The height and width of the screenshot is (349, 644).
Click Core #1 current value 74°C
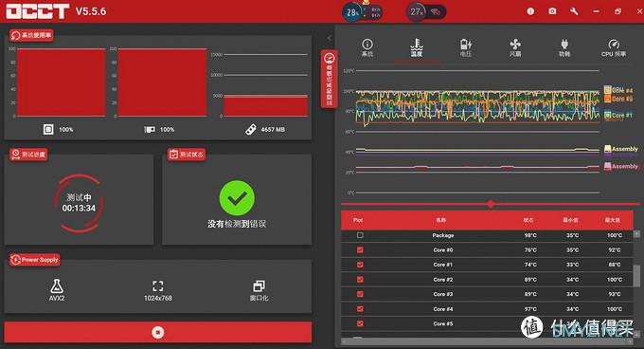point(530,265)
